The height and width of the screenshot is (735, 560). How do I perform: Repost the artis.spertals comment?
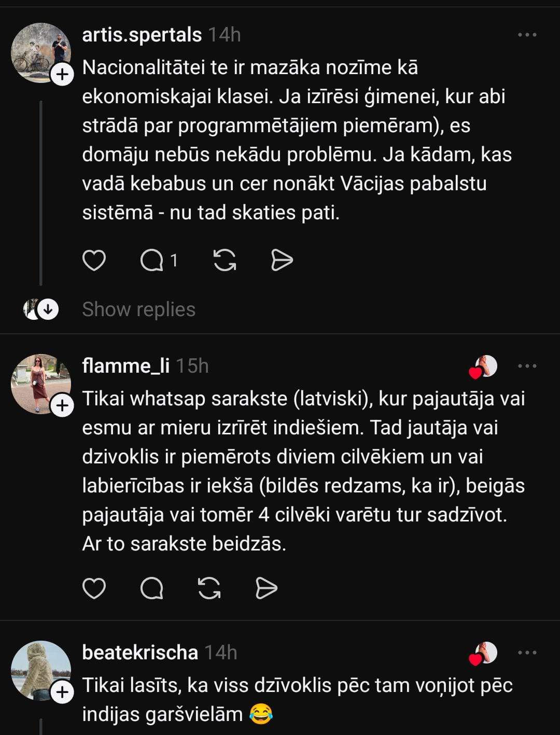(225, 260)
